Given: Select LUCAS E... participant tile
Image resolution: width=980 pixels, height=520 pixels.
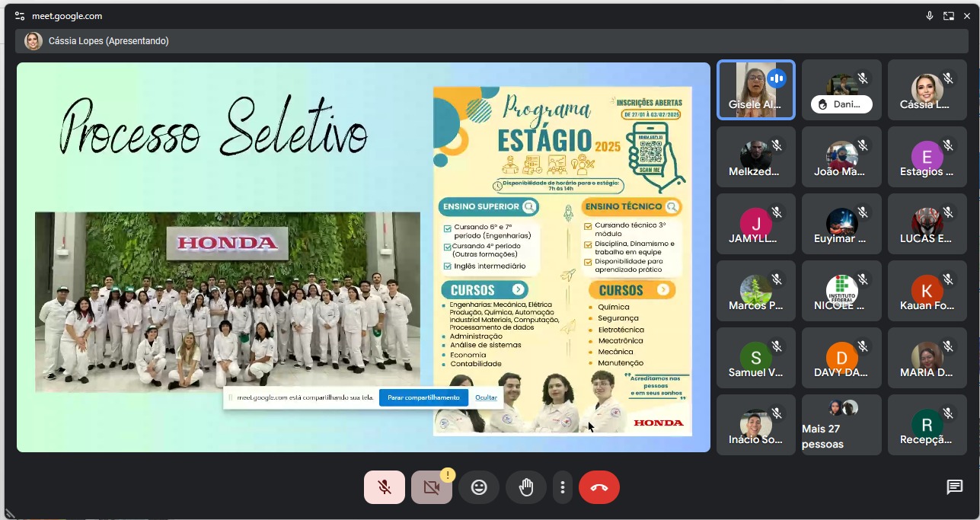Looking at the screenshot, I should (927, 224).
